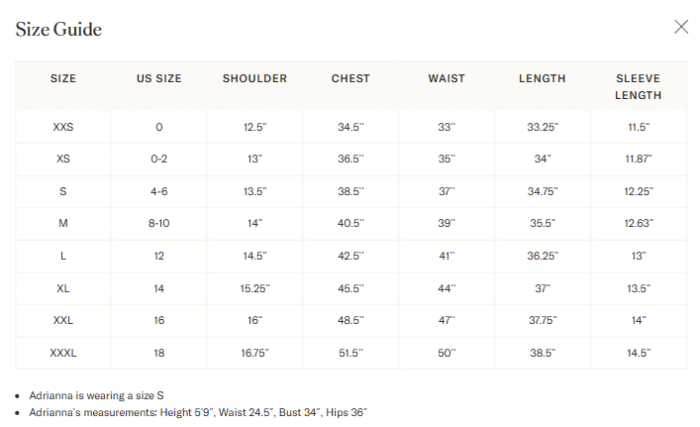700x427 pixels.
Task: Click the US SIZE column header
Action: click(x=159, y=79)
